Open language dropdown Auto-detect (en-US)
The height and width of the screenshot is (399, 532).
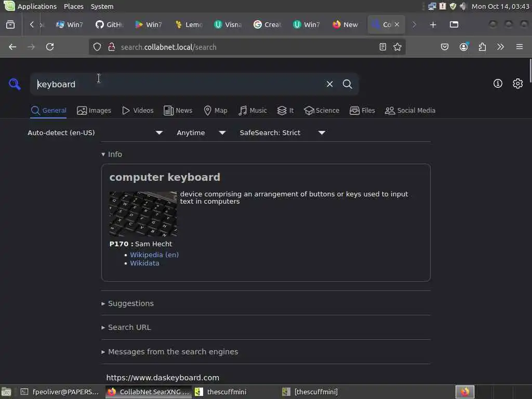[95, 132]
